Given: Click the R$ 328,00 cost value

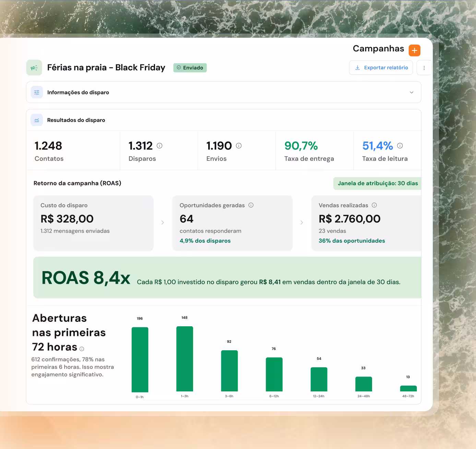Looking at the screenshot, I should click(67, 219).
